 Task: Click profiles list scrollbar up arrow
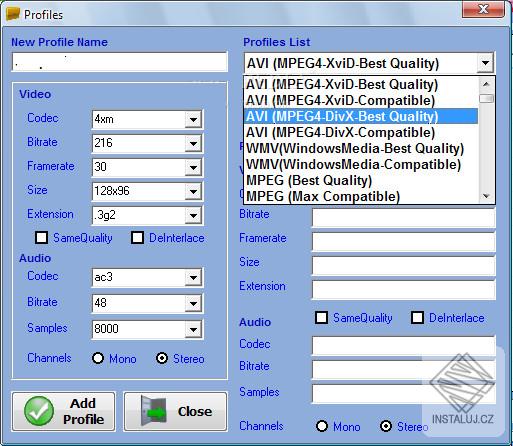point(486,84)
